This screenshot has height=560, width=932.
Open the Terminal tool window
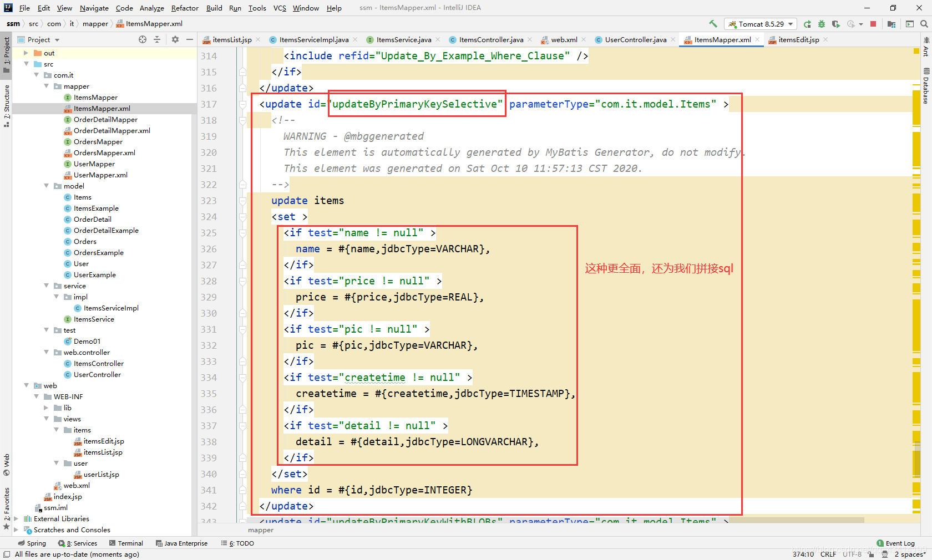click(126, 543)
